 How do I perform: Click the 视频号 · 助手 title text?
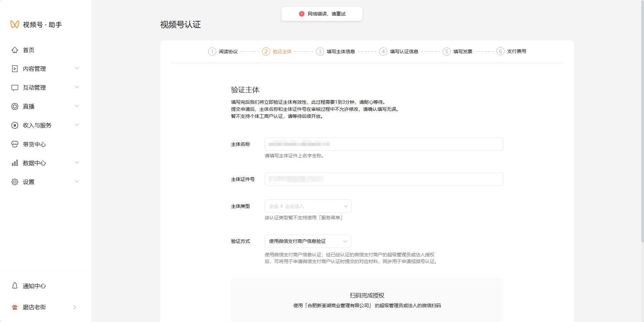[42, 25]
